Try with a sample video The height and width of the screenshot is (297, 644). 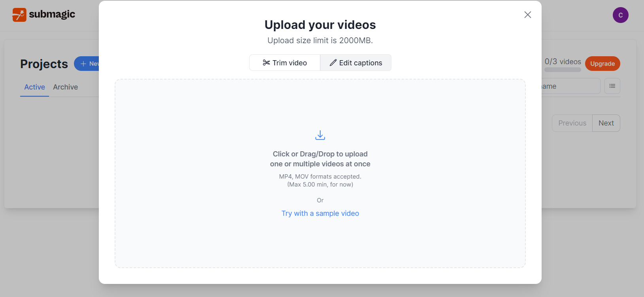(320, 213)
